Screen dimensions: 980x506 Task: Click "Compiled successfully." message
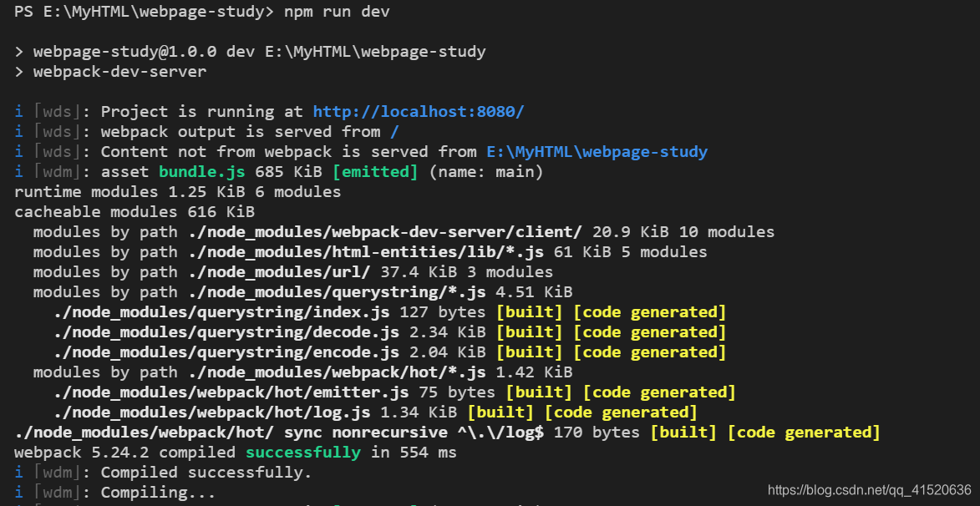point(206,472)
